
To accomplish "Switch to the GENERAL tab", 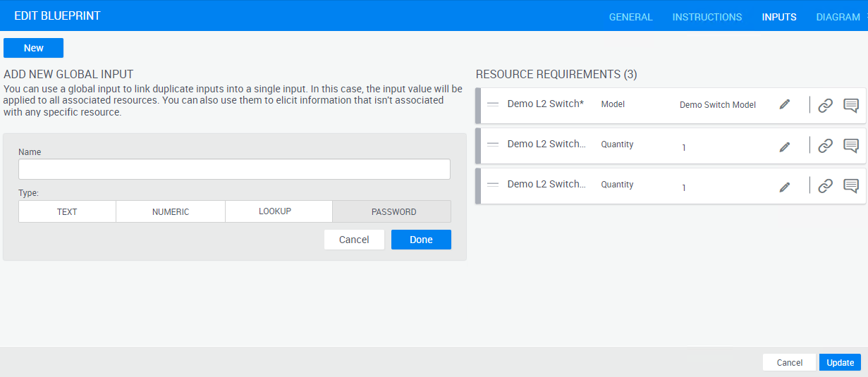I will click(x=630, y=17).
